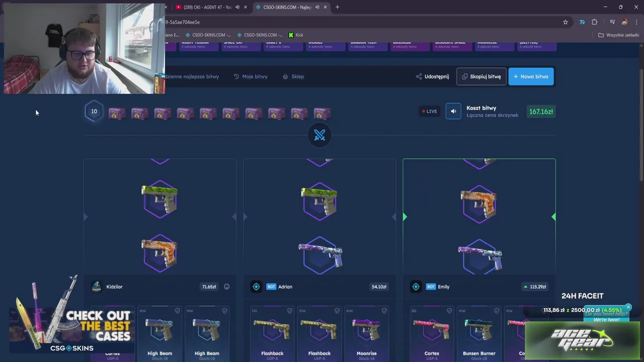
Task: Close the help chat popup
Action: (x=628, y=307)
